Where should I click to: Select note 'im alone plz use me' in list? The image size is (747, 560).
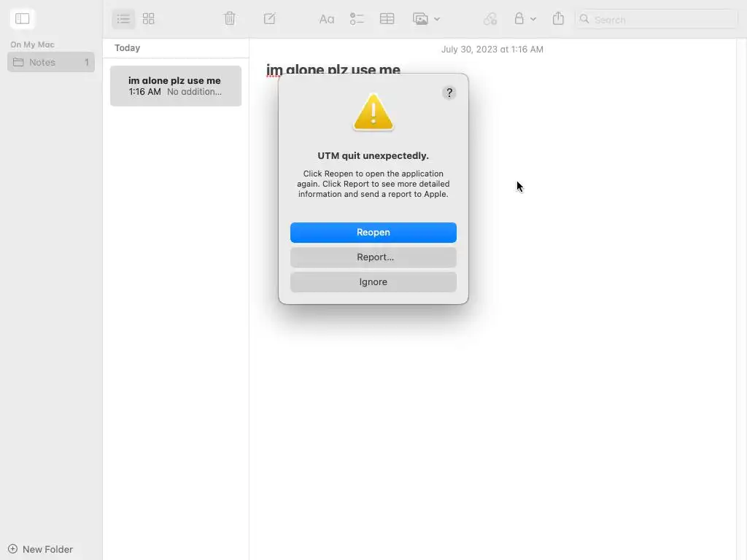[176, 86]
